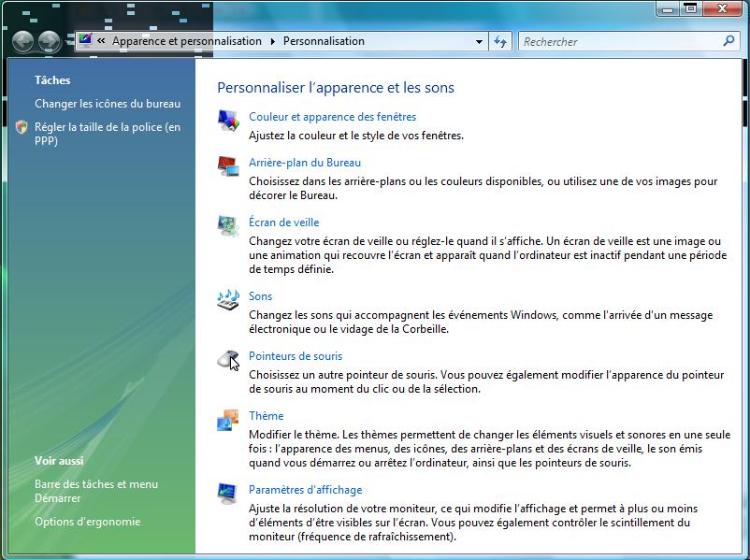Open Couleur et apparence des fenêtres
This screenshot has width=750, height=560.
[x=332, y=117]
